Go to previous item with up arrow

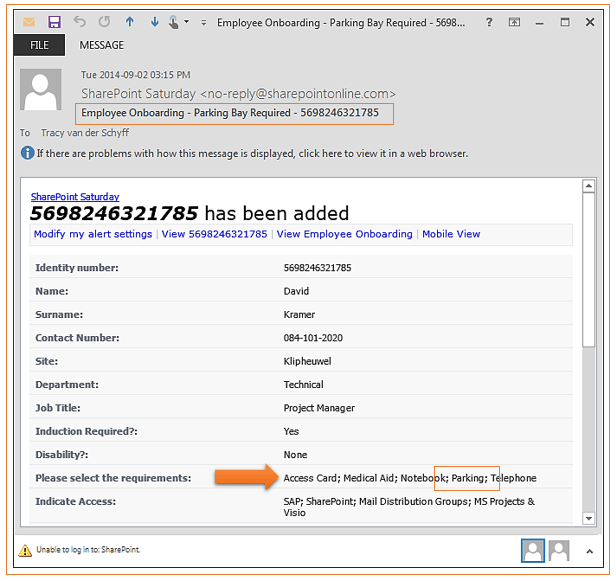[130, 21]
